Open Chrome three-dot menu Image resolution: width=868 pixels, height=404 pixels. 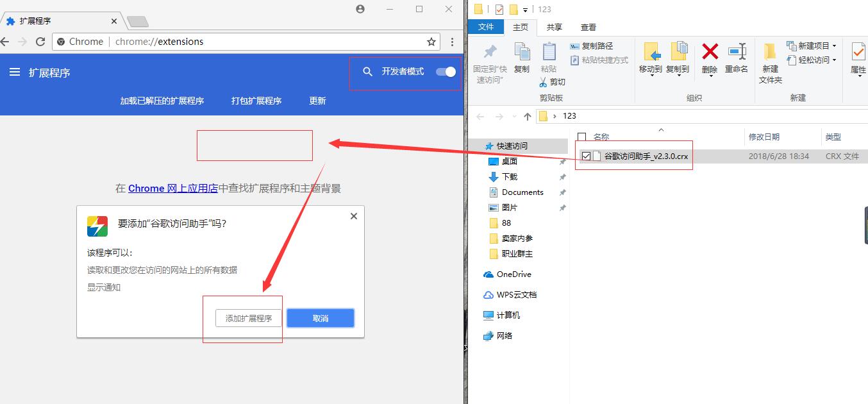(x=453, y=42)
